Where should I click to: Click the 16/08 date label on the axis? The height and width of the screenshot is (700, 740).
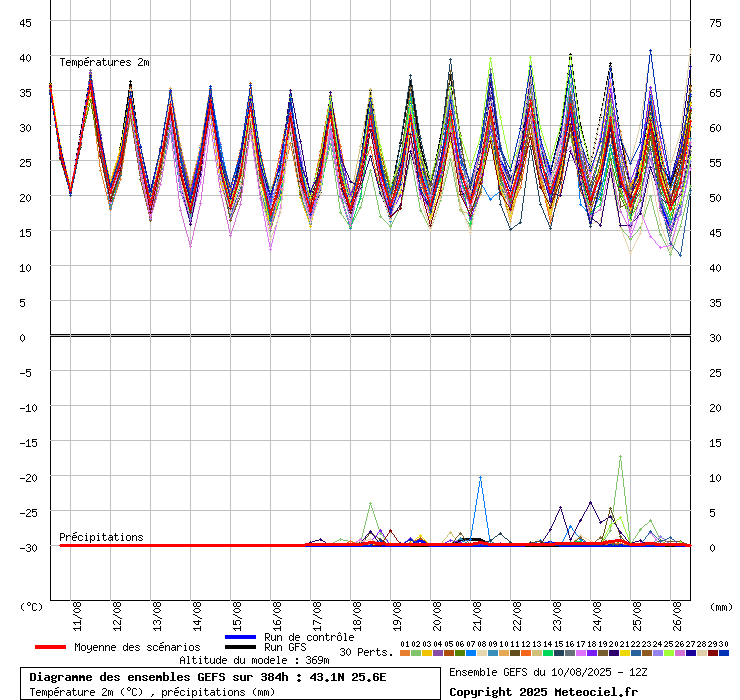tap(277, 616)
